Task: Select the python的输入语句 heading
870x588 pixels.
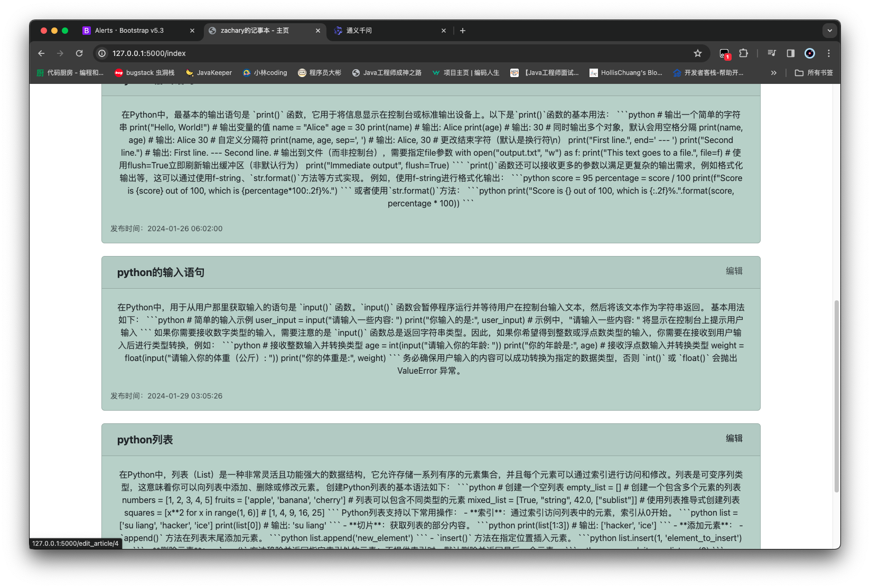Action: click(161, 272)
